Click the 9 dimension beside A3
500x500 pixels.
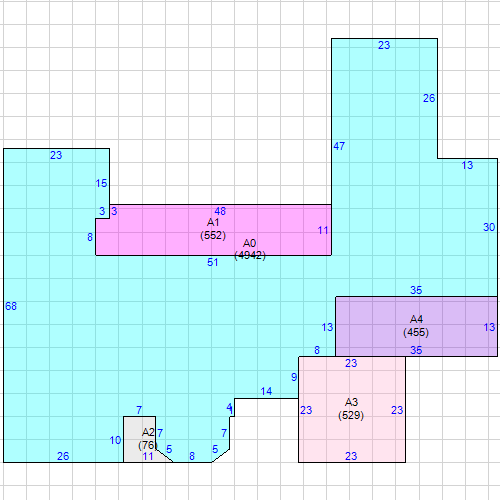pos(294,377)
